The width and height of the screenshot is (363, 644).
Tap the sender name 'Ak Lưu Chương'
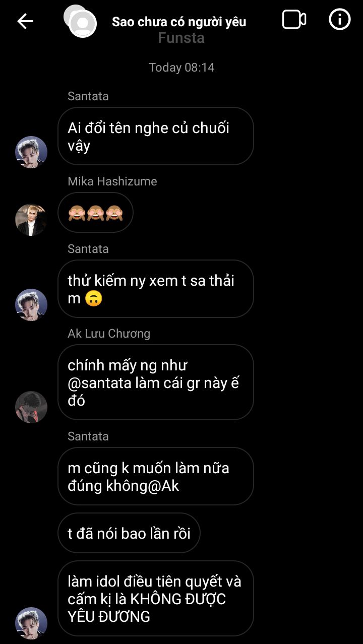point(109,334)
